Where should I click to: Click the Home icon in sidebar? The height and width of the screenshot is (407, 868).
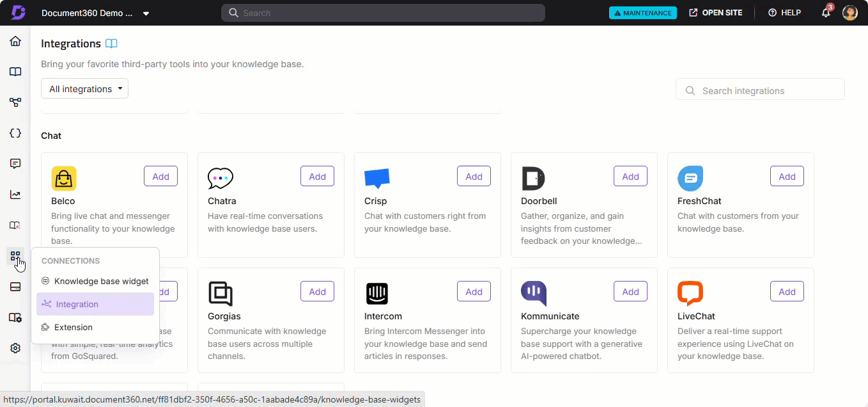click(15, 42)
